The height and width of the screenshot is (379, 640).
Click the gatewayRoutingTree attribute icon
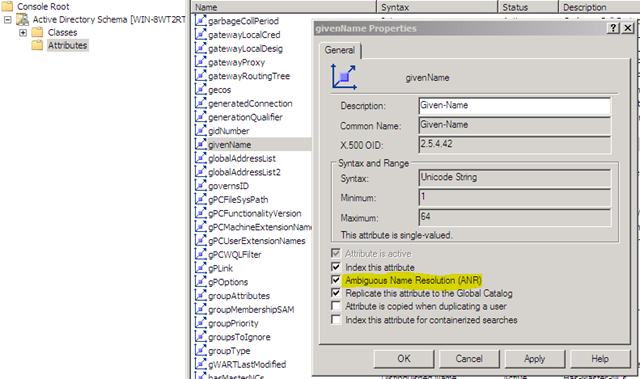[x=200, y=75]
